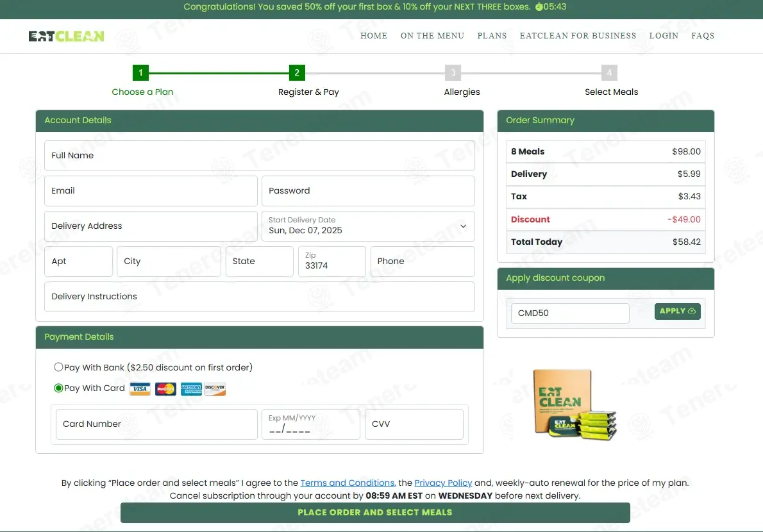This screenshot has width=763, height=532.
Task: Go to HOME in navigation
Action: click(374, 35)
